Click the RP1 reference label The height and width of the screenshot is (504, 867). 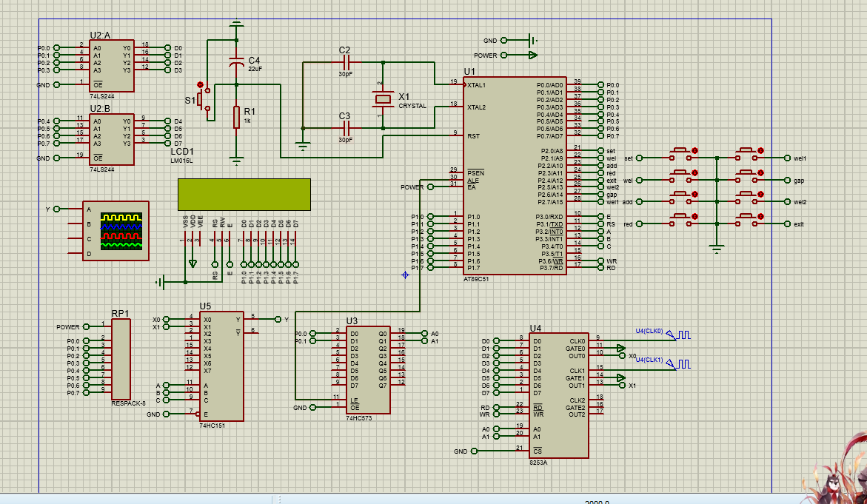120,313
